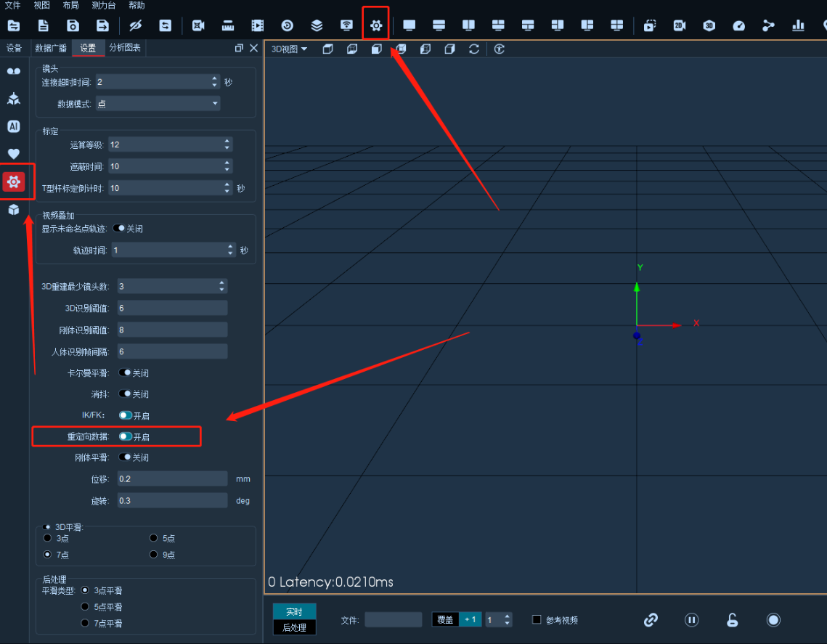The width and height of the screenshot is (827, 644).
Task: Increase T型杆标定倒计时 stepper
Action: [227, 184]
